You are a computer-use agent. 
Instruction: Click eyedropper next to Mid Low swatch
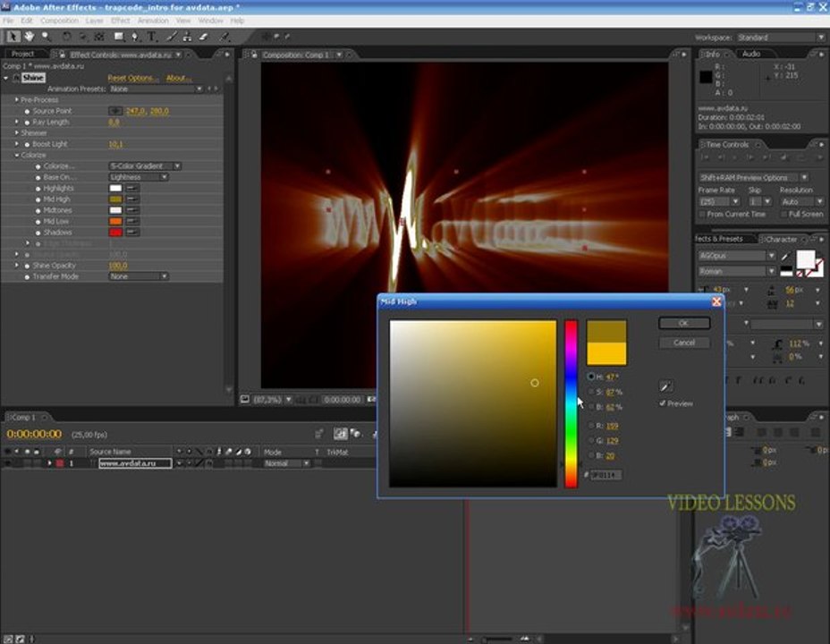coord(132,221)
